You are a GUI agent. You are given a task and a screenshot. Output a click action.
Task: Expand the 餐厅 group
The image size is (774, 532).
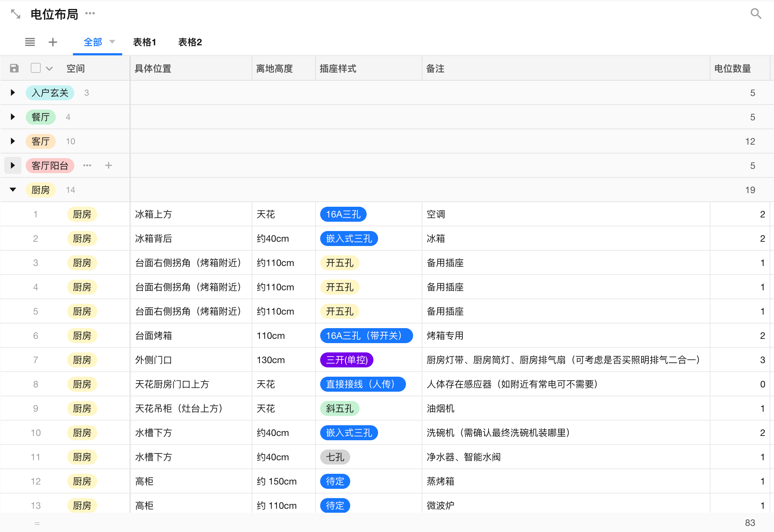(x=13, y=117)
